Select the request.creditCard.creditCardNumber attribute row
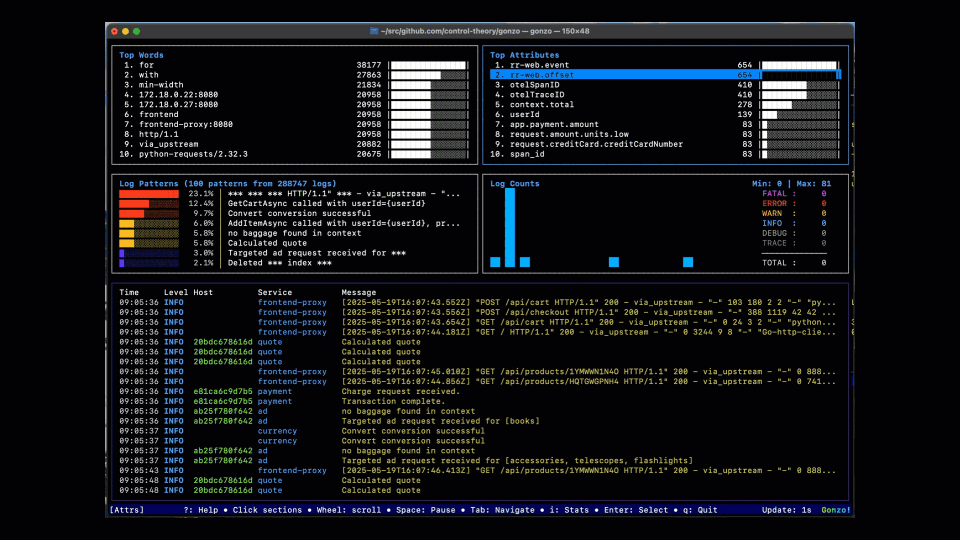This screenshot has height=540, width=960. (665, 144)
